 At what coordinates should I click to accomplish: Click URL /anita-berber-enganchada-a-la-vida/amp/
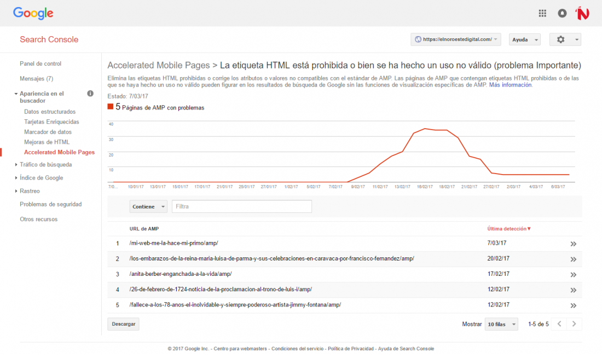click(x=181, y=274)
